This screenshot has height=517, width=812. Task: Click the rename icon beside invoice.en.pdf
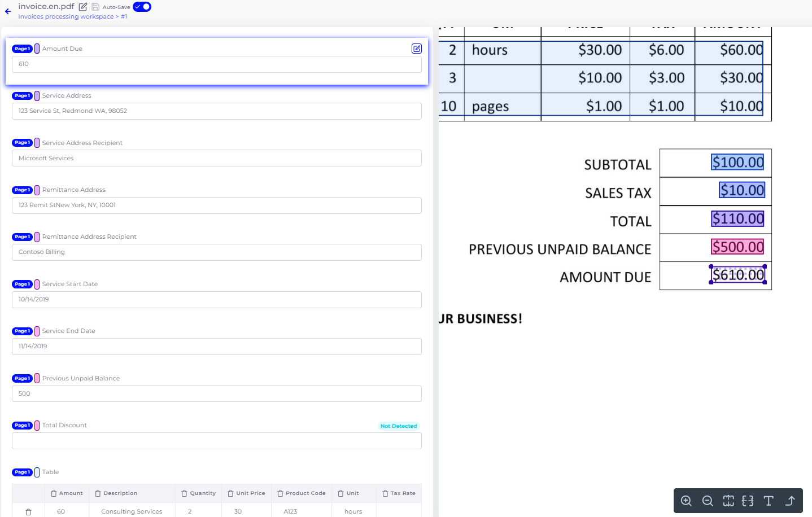[x=83, y=7]
